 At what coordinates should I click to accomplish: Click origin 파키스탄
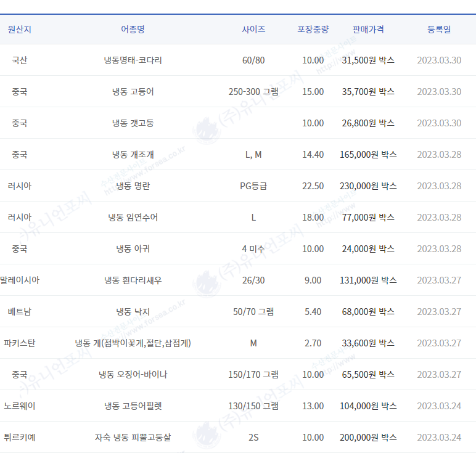(20, 343)
